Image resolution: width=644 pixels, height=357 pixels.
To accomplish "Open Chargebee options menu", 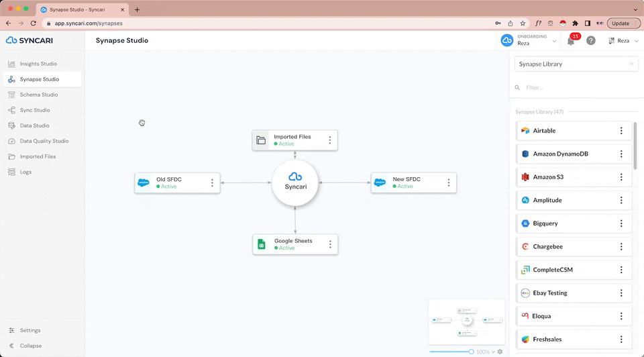I will [621, 246].
